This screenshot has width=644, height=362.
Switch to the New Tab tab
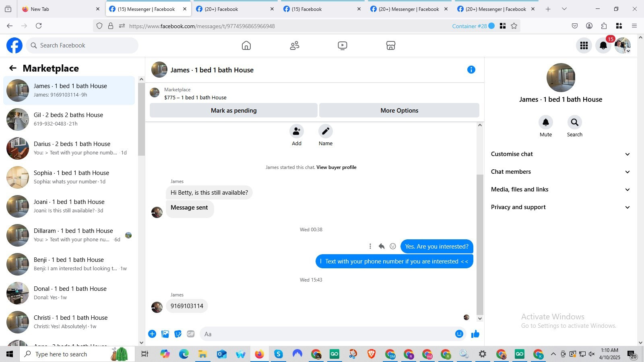(x=61, y=9)
